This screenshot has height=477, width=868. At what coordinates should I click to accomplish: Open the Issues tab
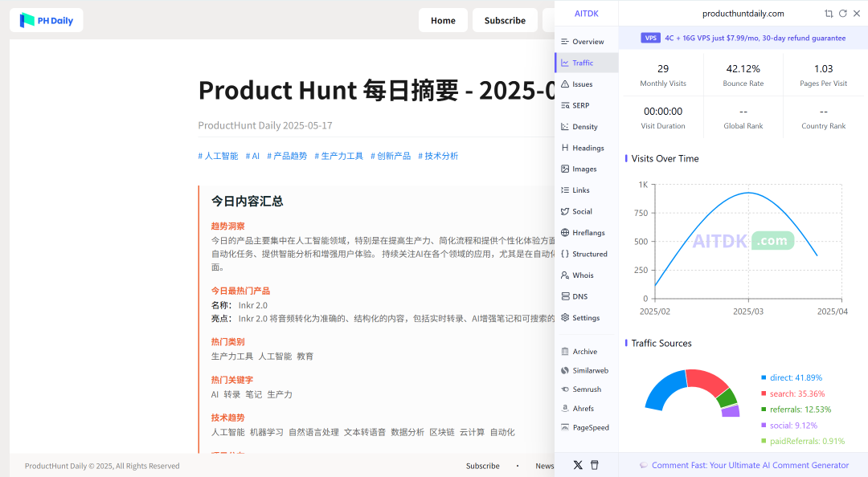click(586, 84)
